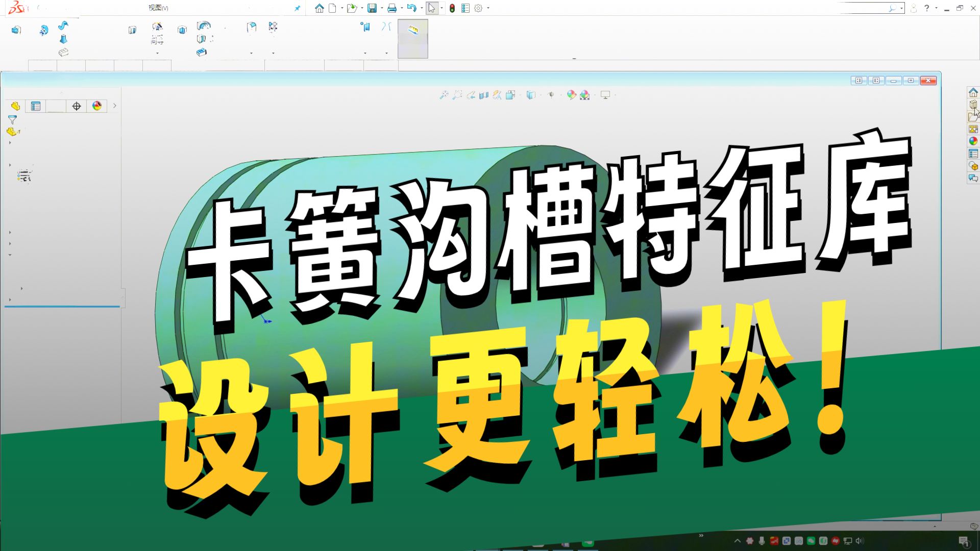Viewport: 980px width, 551px height.
Task: Switch to the SOLIDWORKS Resources home tab
Action: pos(974,92)
